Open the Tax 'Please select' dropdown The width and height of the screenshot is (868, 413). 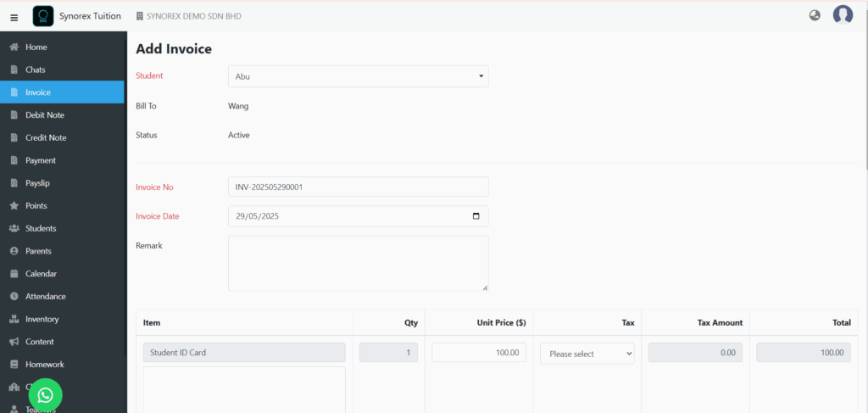587,354
